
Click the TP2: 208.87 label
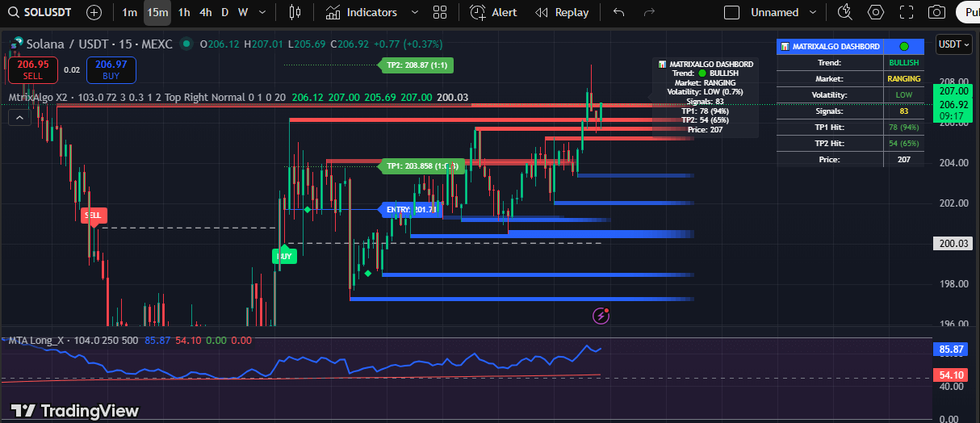coord(417,65)
